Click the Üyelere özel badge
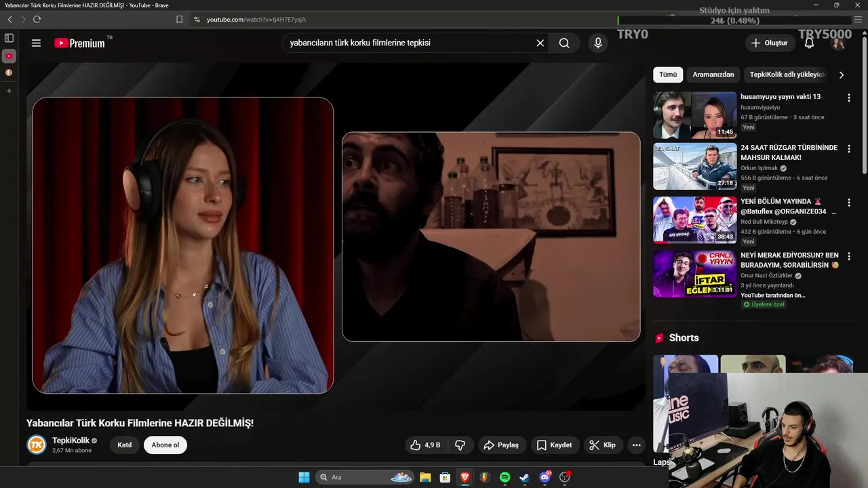 pyautogui.click(x=764, y=304)
